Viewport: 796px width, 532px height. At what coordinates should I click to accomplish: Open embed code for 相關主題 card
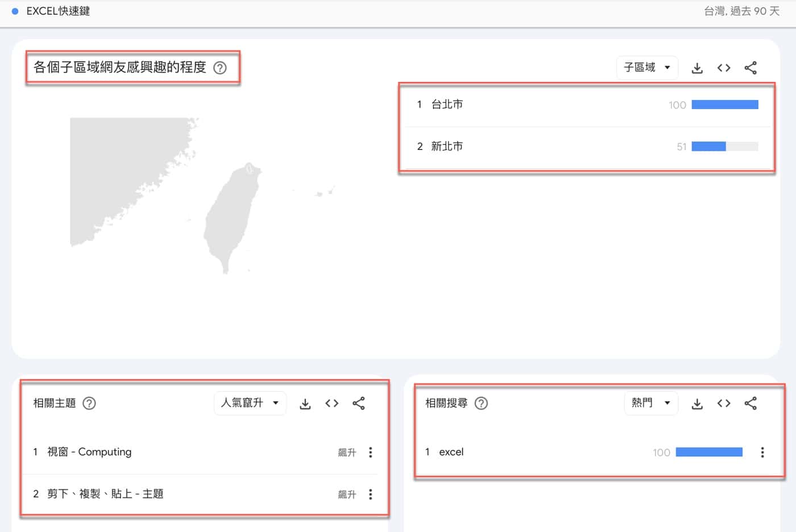click(x=332, y=404)
